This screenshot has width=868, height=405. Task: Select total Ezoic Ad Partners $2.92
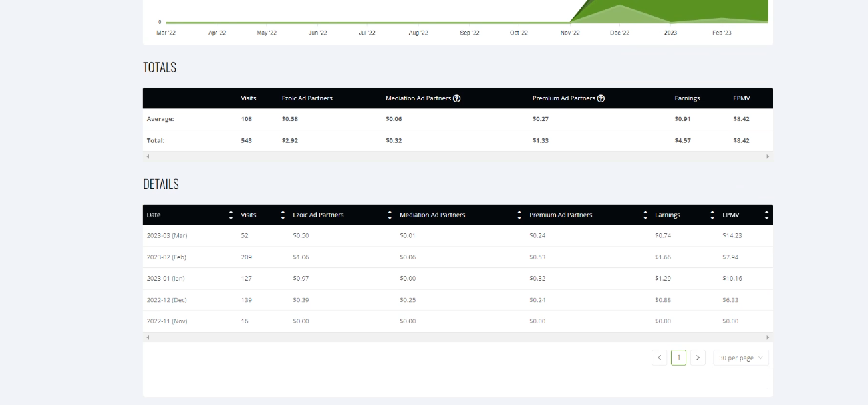pyautogui.click(x=290, y=141)
